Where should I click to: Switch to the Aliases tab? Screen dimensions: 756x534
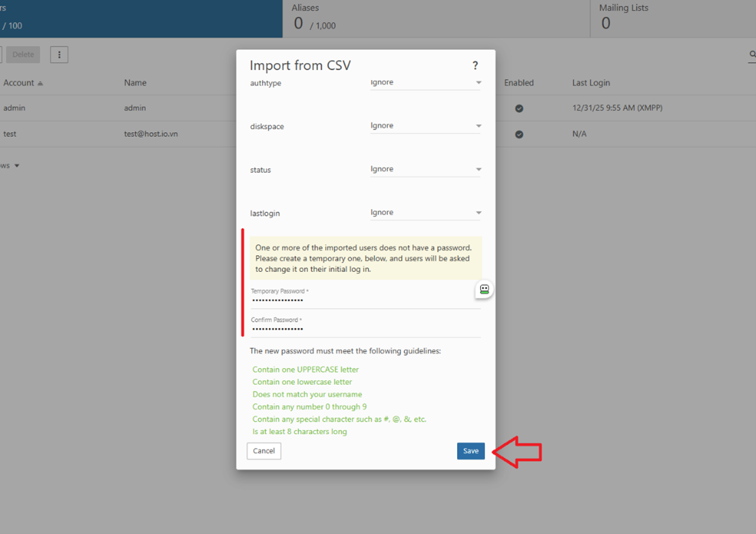(436, 18)
